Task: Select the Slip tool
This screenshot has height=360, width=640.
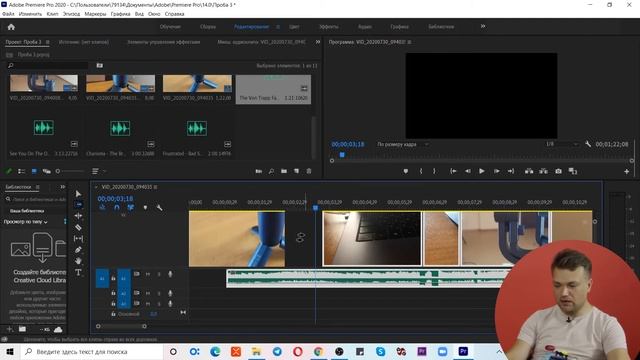Action: point(78,238)
